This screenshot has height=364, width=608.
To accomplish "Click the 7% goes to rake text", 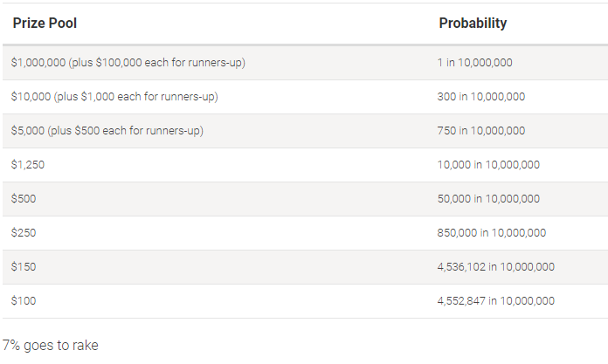I will point(51,346).
